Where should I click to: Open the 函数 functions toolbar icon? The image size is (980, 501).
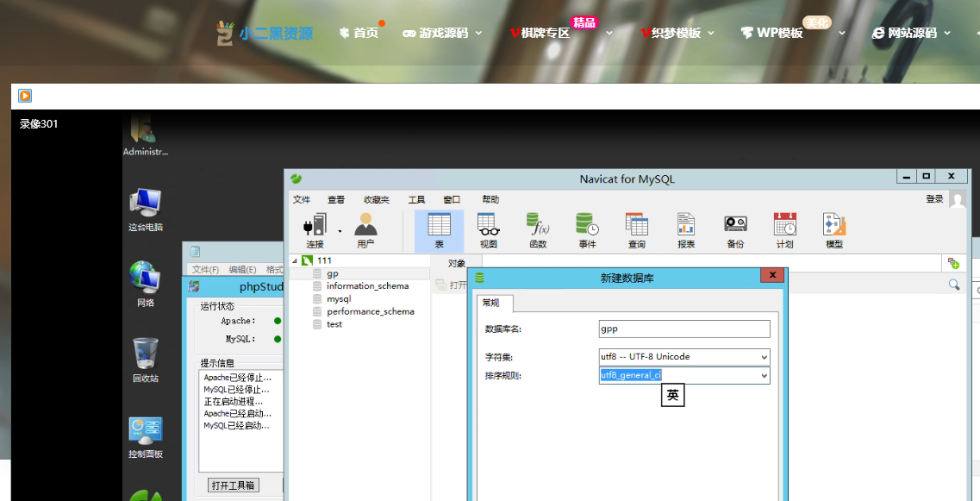(538, 231)
